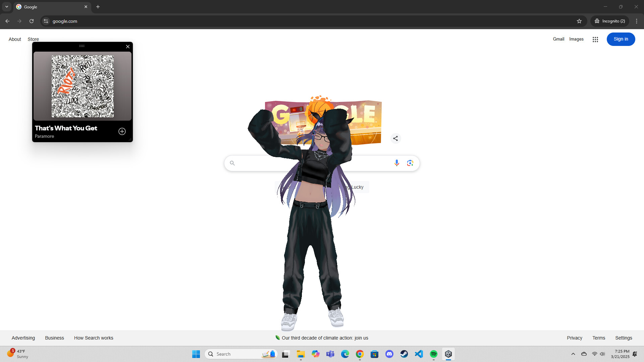The width and height of the screenshot is (644, 362).
Task: Start a voice search with the microphone
Action: click(397, 163)
